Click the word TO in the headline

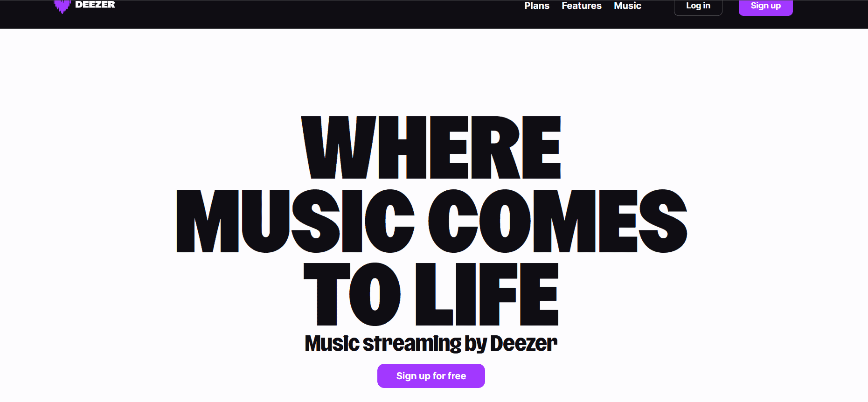pos(352,294)
